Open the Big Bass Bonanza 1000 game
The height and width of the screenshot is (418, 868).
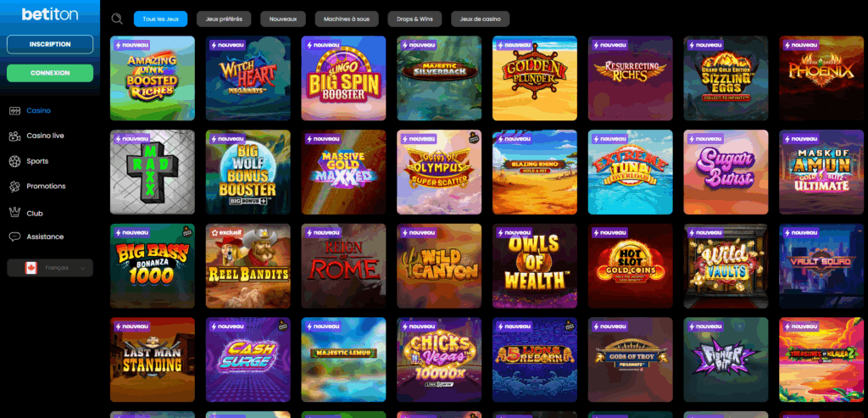(x=153, y=265)
